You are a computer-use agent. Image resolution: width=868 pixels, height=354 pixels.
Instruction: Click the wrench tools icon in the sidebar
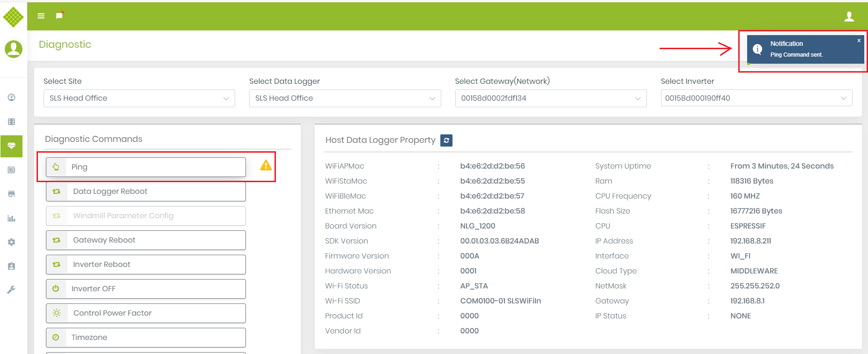[x=12, y=290]
